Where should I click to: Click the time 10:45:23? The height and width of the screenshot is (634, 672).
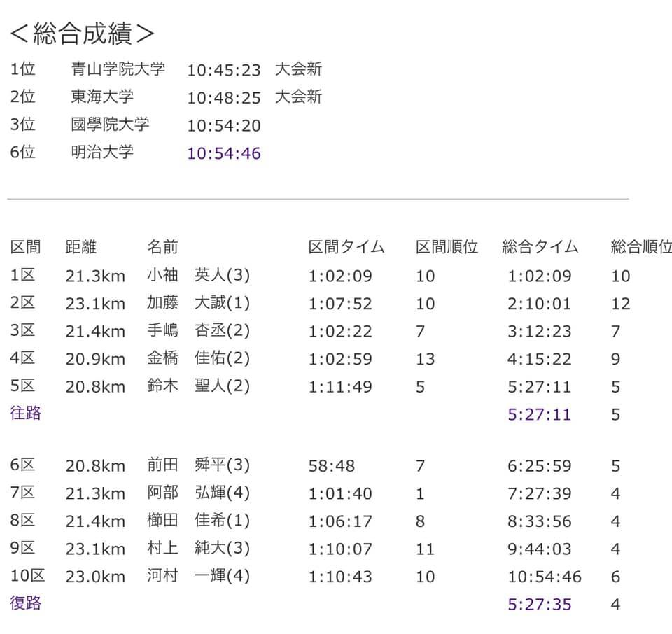pos(224,70)
